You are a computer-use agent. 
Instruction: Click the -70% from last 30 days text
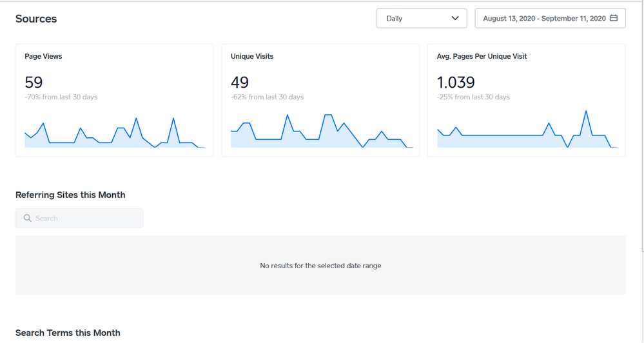click(61, 97)
